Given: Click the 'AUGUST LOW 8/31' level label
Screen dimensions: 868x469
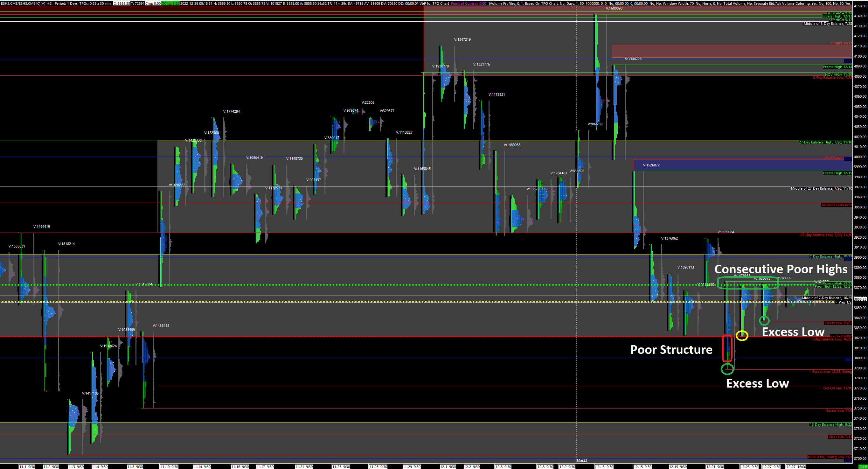Looking at the screenshot, I should tap(836, 205).
